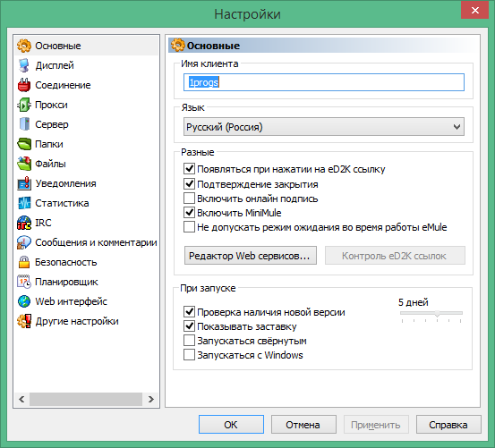Click the sidebar scrollbar left arrow
The width and height of the screenshot is (495, 448).
click(x=21, y=399)
